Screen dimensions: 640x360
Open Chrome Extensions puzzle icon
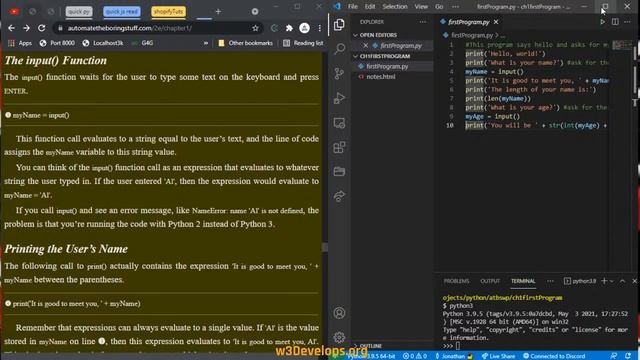pyautogui.click(x=289, y=28)
